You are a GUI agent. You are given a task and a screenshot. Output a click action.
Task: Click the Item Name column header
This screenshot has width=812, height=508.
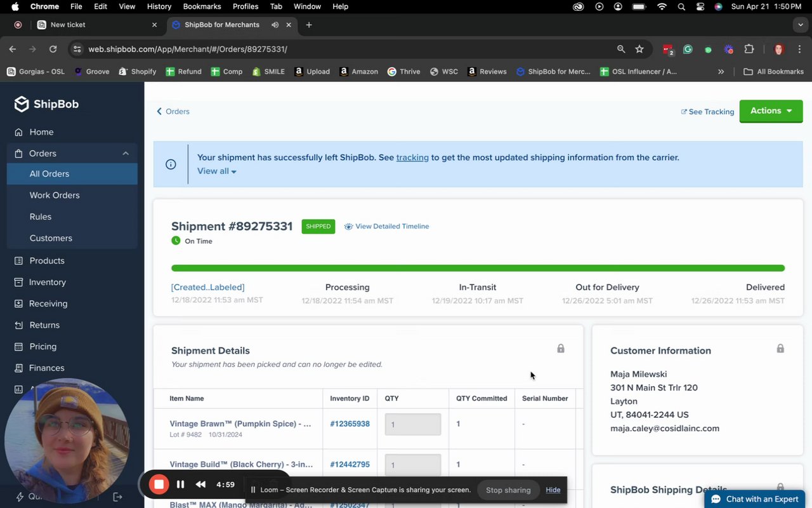(187, 399)
